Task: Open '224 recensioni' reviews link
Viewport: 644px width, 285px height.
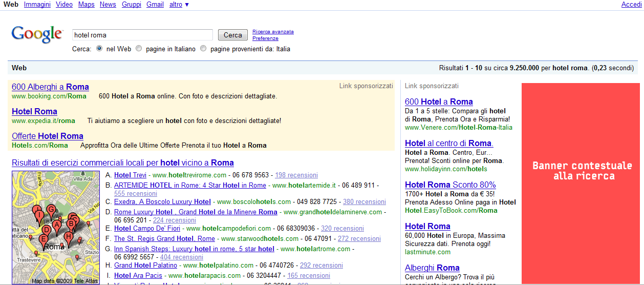Action: pyautogui.click(x=175, y=220)
